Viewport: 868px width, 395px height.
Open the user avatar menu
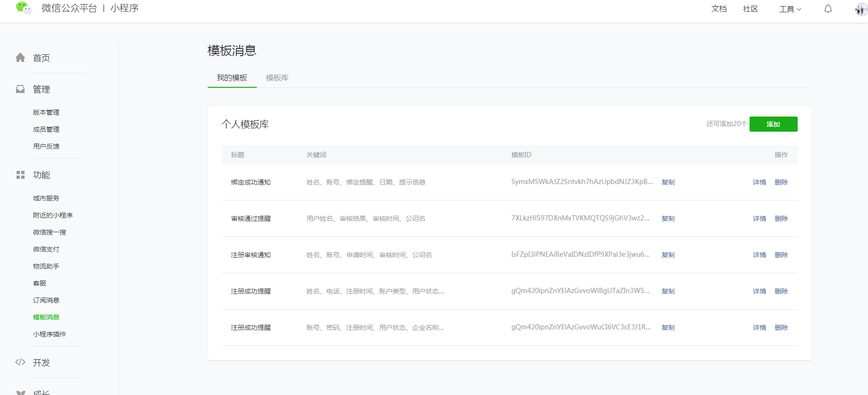(x=861, y=9)
